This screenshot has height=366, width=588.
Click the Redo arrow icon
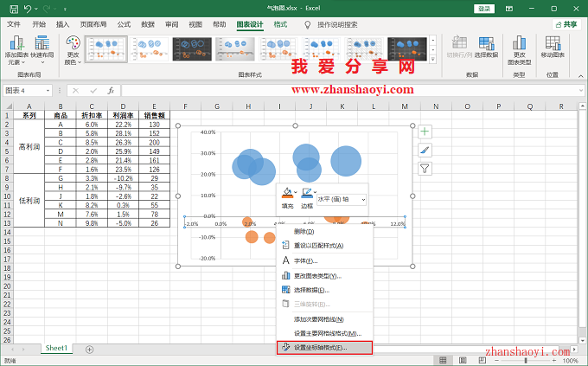(48, 9)
